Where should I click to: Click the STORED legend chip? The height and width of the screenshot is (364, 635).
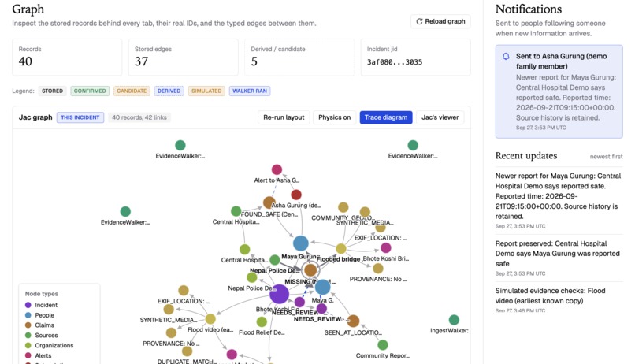tap(53, 91)
